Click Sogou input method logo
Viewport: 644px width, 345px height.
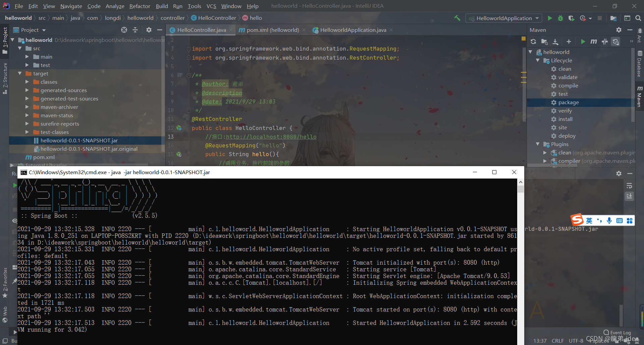[x=577, y=220]
